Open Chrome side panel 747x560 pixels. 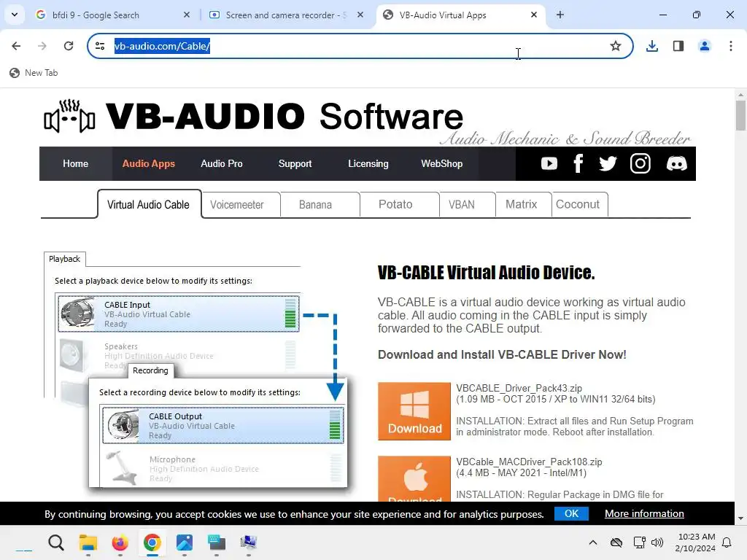678,46
